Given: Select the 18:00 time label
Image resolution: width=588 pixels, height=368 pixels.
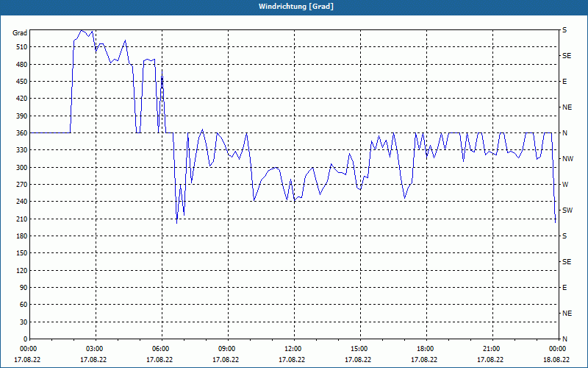Looking at the screenshot, I should pyautogui.click(x=426, y=349).
